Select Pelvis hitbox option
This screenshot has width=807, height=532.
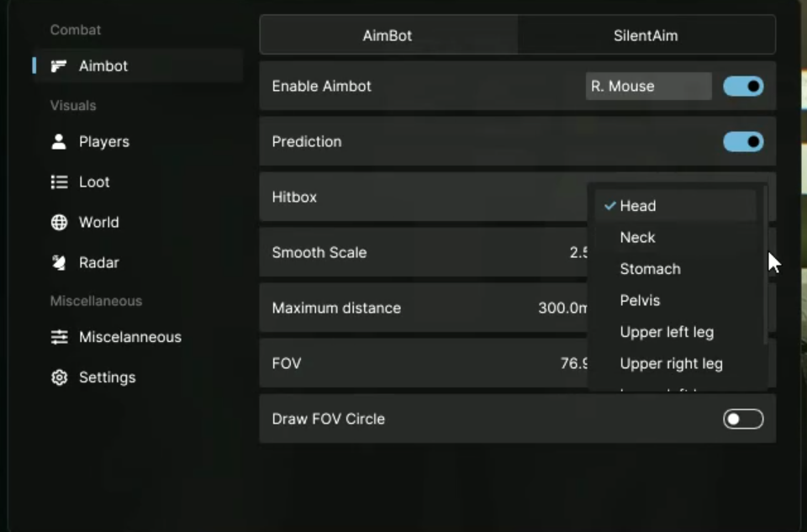coord(640,300)
